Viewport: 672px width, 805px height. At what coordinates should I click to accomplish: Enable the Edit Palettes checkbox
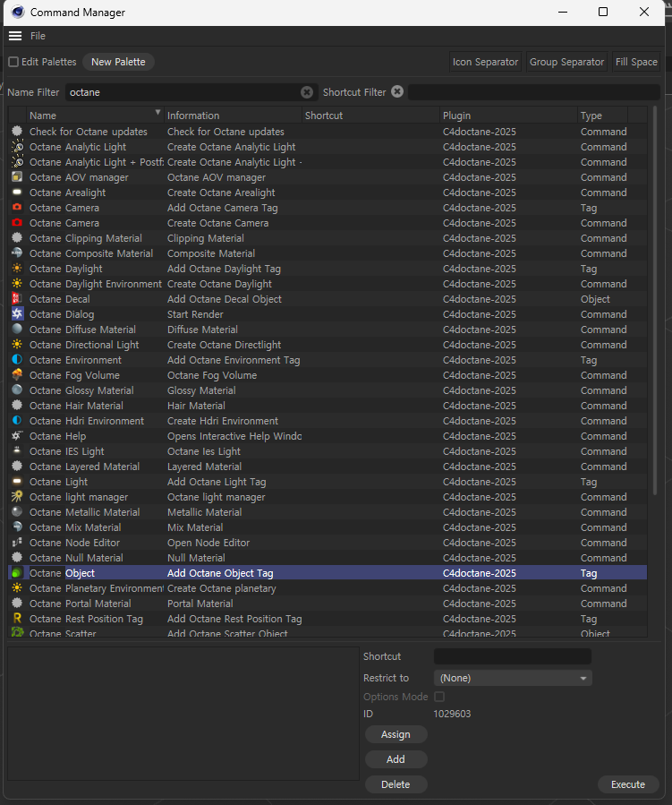13,62
